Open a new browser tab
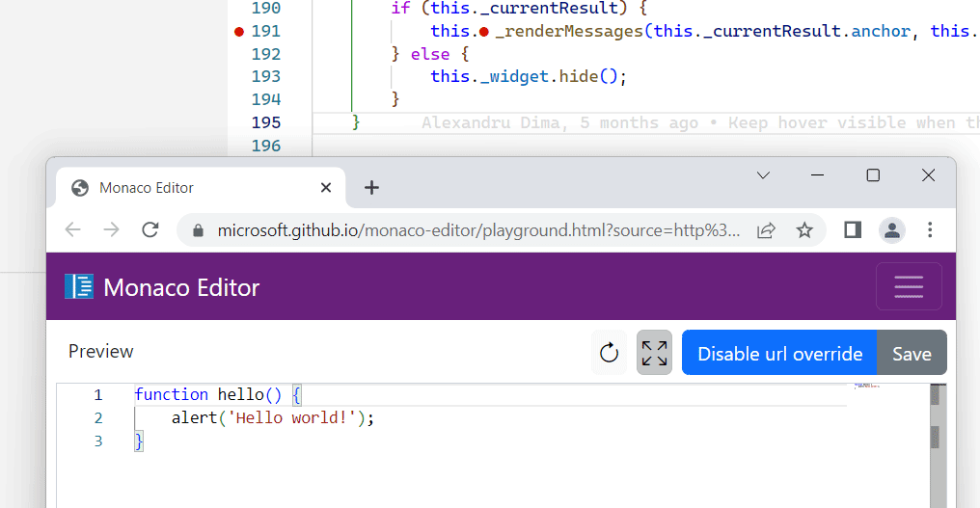Screen dimensions: 980x508 coord(371,187)
